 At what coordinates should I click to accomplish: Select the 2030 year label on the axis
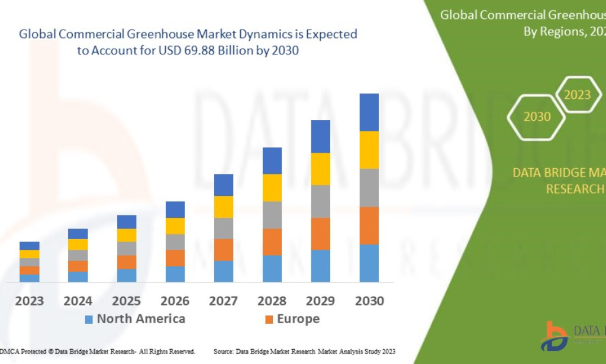pos(369,301)
